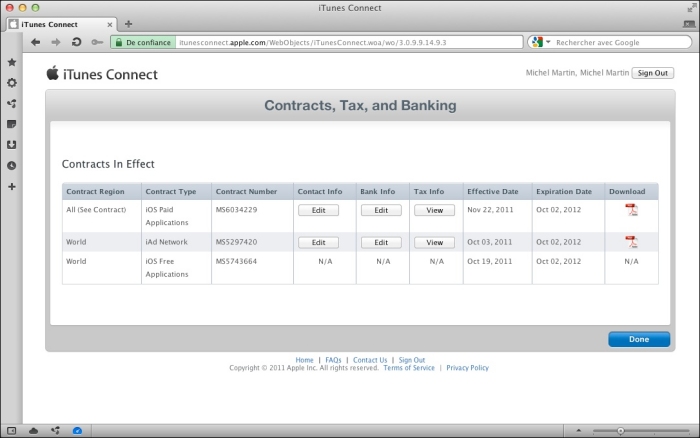The height and width of the screenshot is (438, 700).
Task: Adjust the zoom slider in status bar
Action: (621, 431)
